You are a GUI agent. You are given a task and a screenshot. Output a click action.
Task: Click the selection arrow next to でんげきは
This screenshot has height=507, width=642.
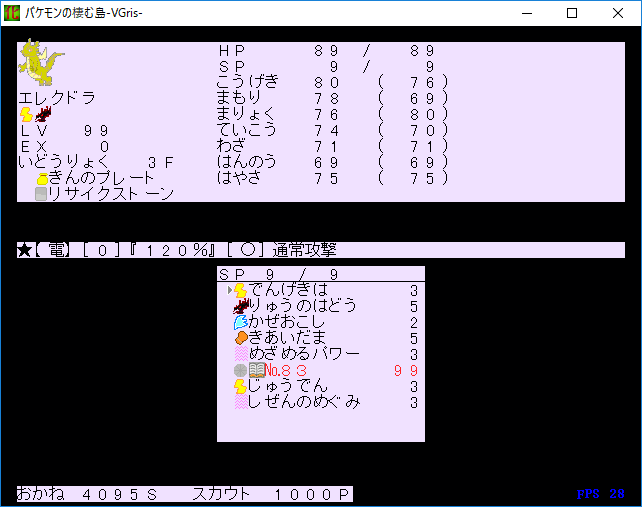[230, 290]
